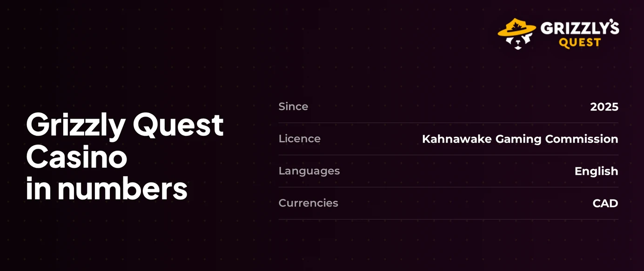Select the 'Licence' row label
The image size is (644, 271).
click(299, 139)
